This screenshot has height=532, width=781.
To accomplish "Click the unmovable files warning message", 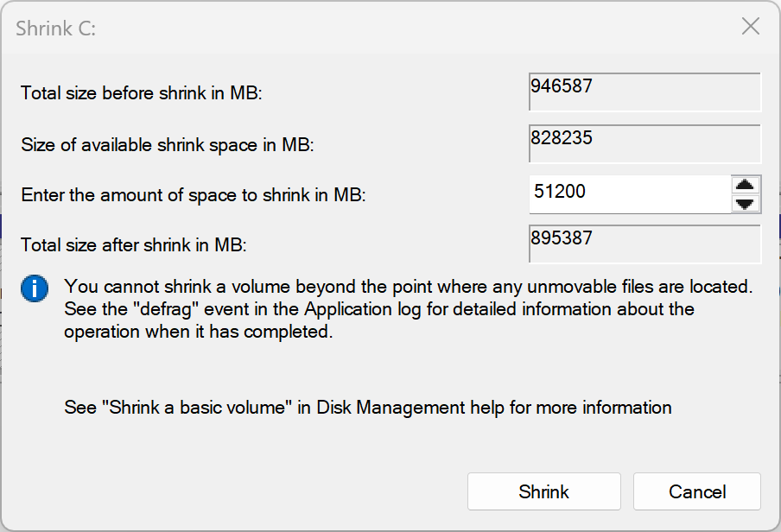I will point(409,309).
